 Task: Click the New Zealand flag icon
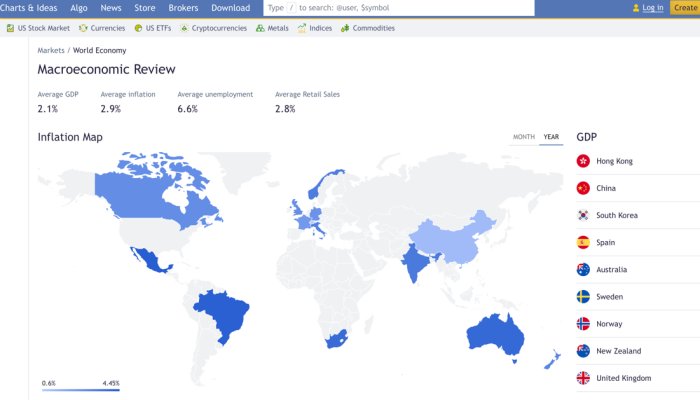583,351
